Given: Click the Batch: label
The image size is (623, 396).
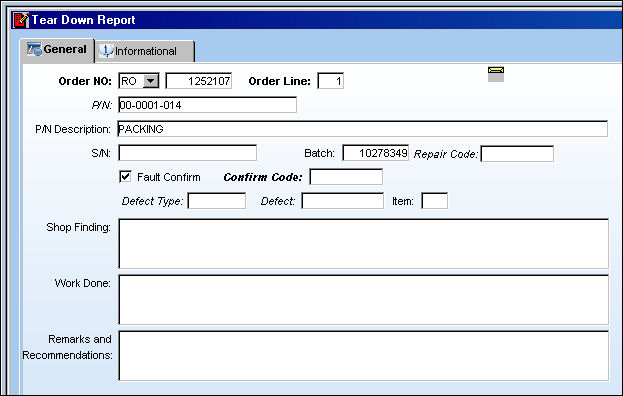Looking at the screenshot, I should click(319, 153).
